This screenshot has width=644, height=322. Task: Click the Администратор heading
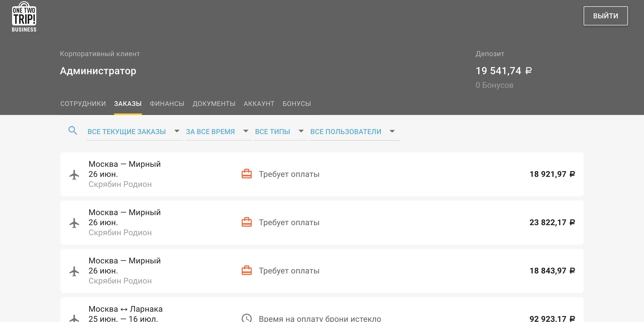click(x=98, y=71)
